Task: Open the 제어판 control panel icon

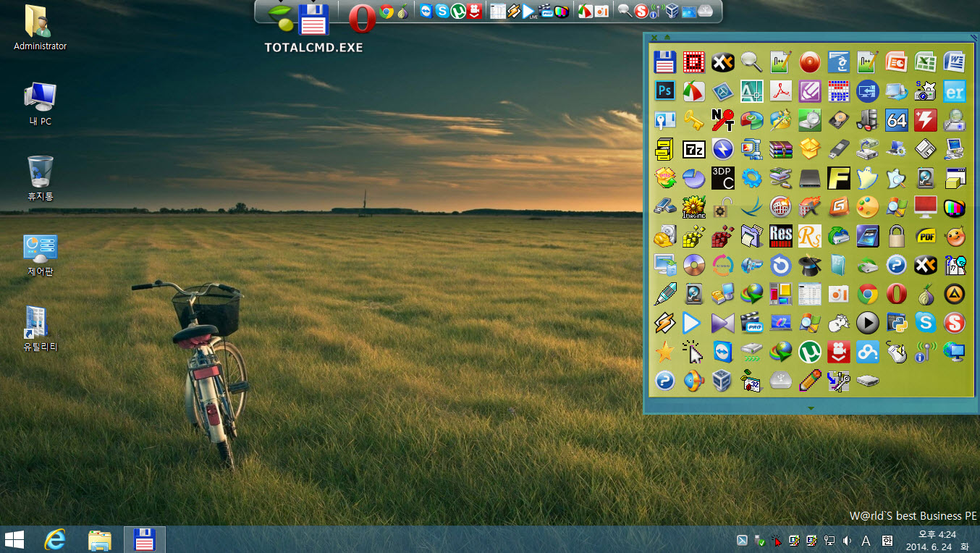Action: click(x=40, y=255)
